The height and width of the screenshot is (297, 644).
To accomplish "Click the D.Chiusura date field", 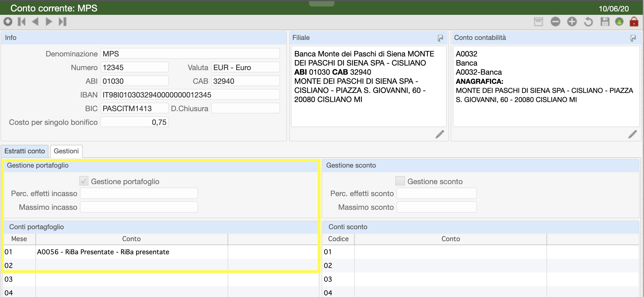I will point(245,108).
